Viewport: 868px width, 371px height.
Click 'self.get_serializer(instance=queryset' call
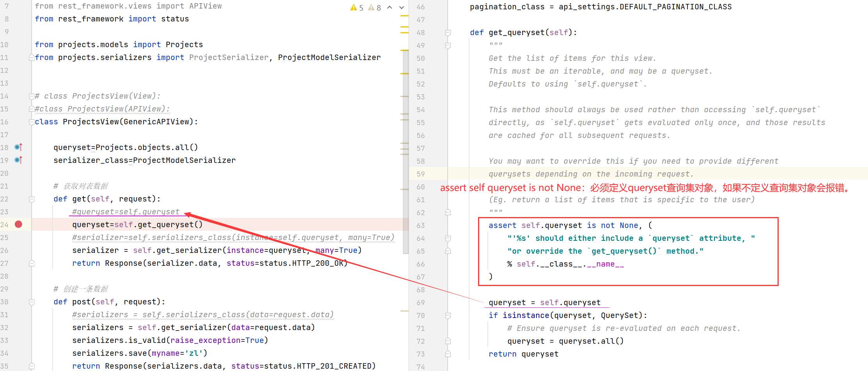[220, 250]
